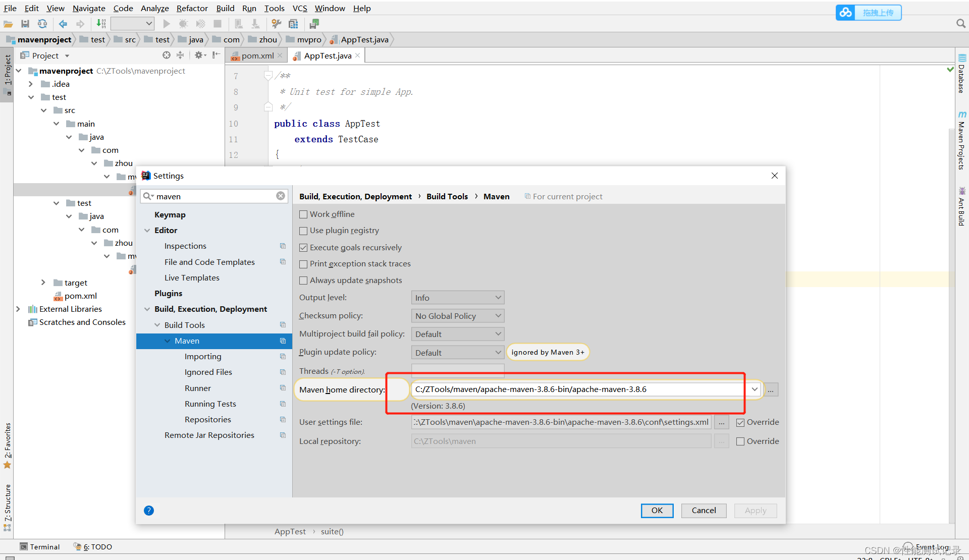Image resolution: width=969 pixels, height=560 pixels.
Task: Open Database side panel
Action: point(961,74)
